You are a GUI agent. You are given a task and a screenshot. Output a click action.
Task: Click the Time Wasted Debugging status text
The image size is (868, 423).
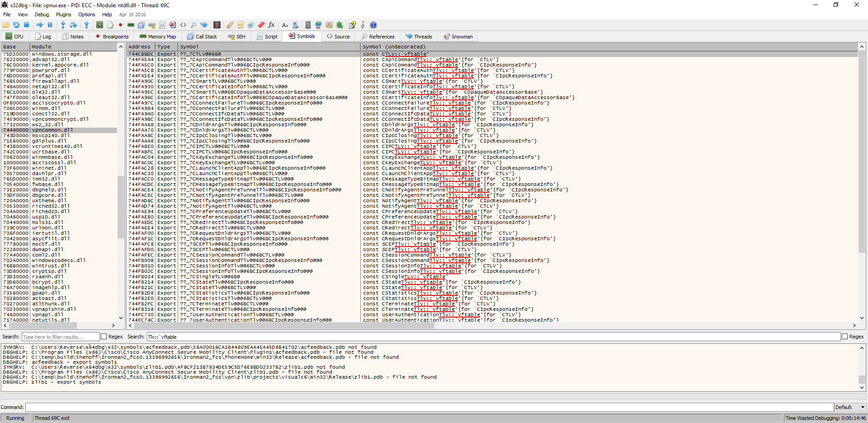tap(826, 418)
